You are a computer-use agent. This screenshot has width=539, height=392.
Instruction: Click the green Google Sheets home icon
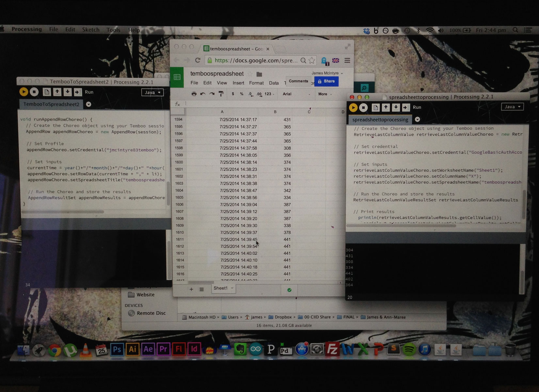click(x=177, y=77)
